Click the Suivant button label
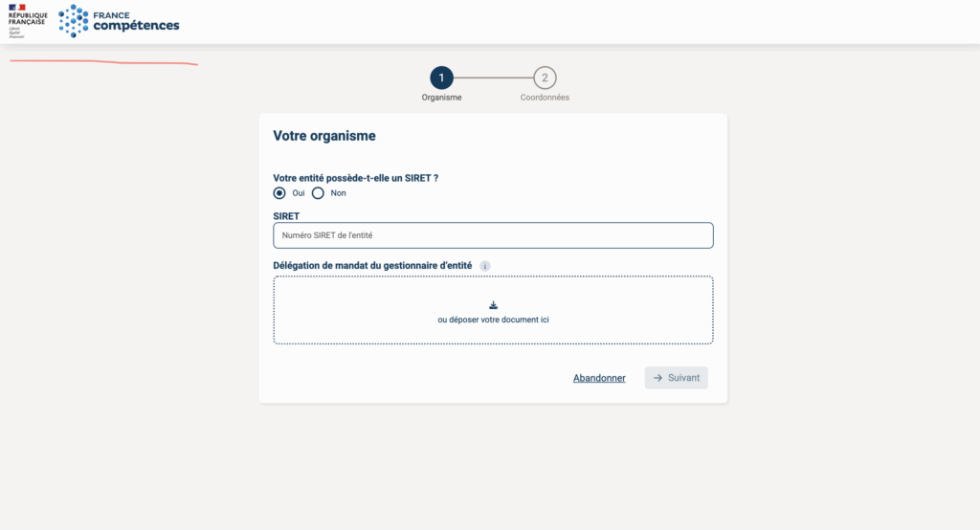This screenshot has height=530, width=980. click(x=683, y=378)
